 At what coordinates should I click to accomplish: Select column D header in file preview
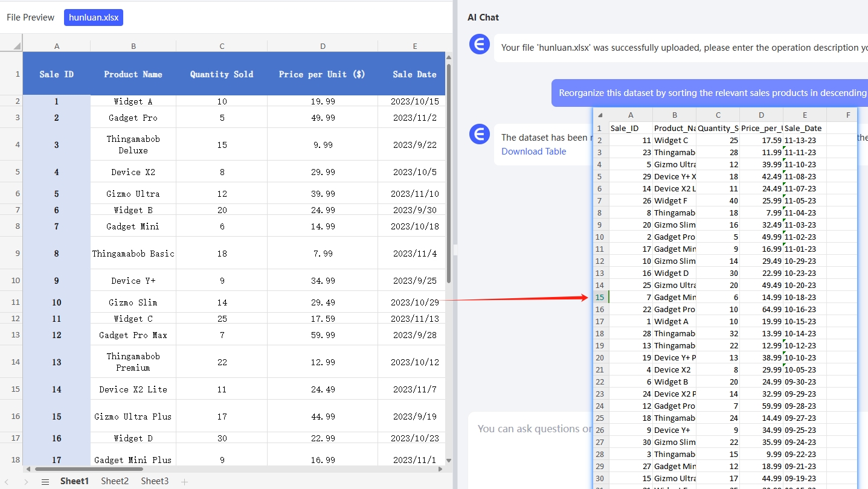click(323, 46)
